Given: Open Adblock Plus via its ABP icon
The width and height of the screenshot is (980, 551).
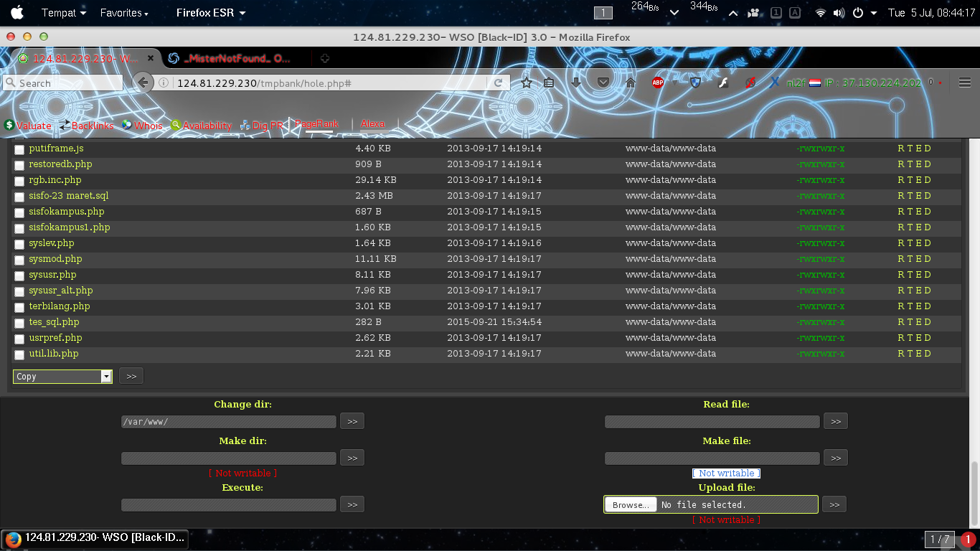Looking at the screenshot, I should pyautogui.click(x=658, y=83).
